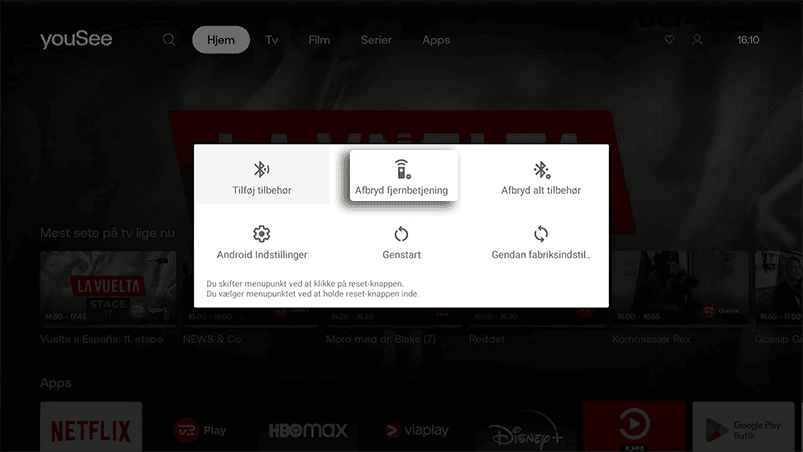The image size is (803, 452).
Task: Navigate to the Apps tab
Action: [436, 40]
